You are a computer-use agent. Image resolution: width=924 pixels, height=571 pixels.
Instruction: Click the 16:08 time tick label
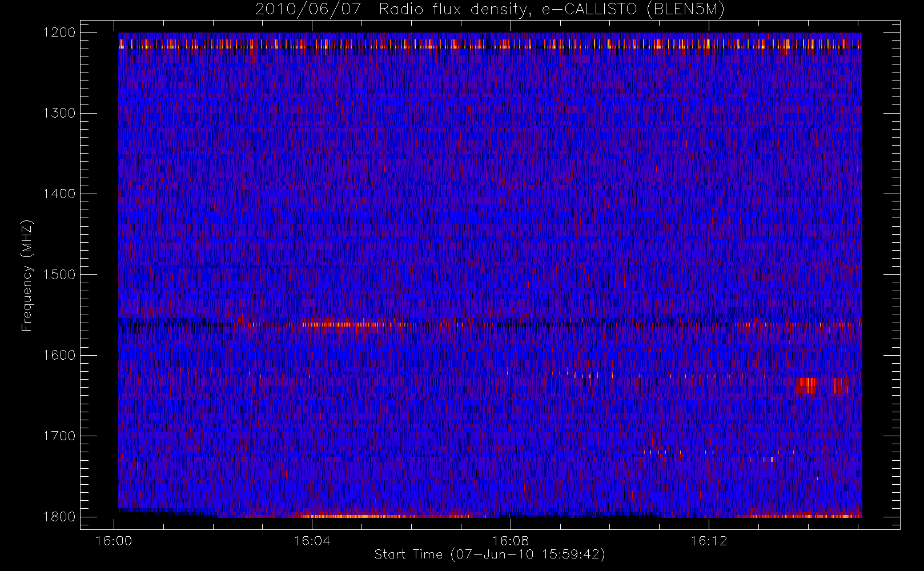[x=511, y=541]
